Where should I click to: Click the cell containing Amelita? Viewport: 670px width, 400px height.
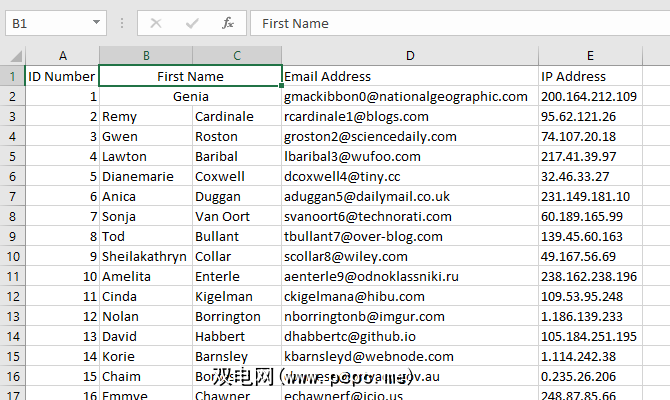(x=146, y=276)
